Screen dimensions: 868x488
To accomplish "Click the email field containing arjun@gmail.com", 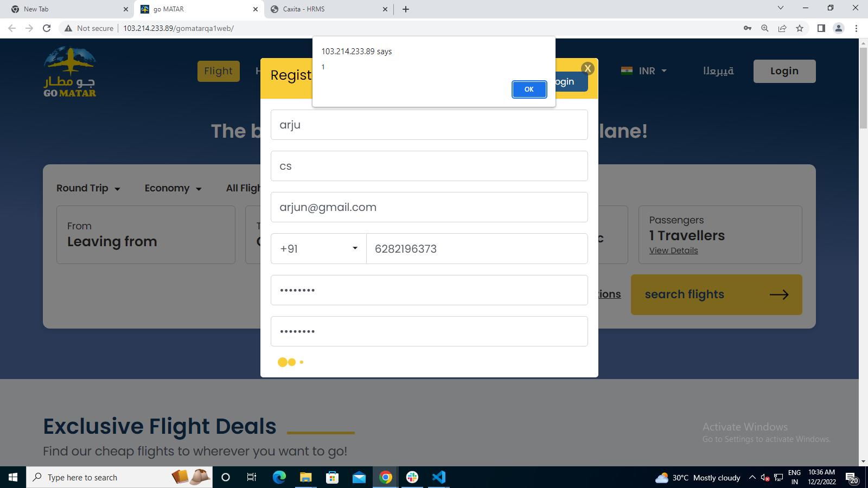I will [429, 207].
